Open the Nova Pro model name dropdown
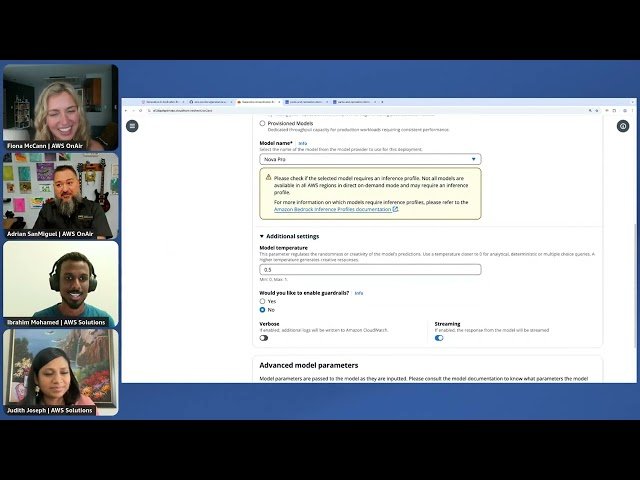 click(x=370, y=159)
